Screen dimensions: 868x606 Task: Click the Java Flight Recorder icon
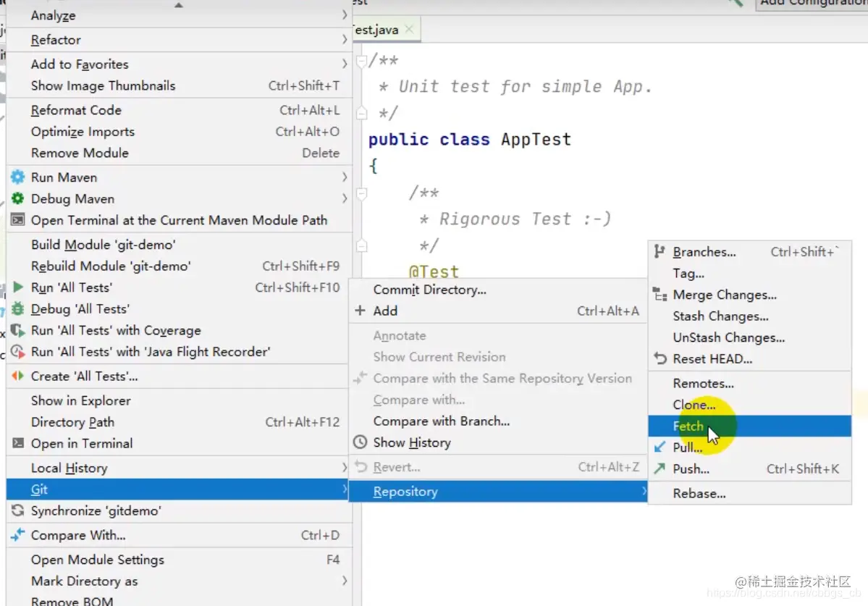tap(17, 351)
